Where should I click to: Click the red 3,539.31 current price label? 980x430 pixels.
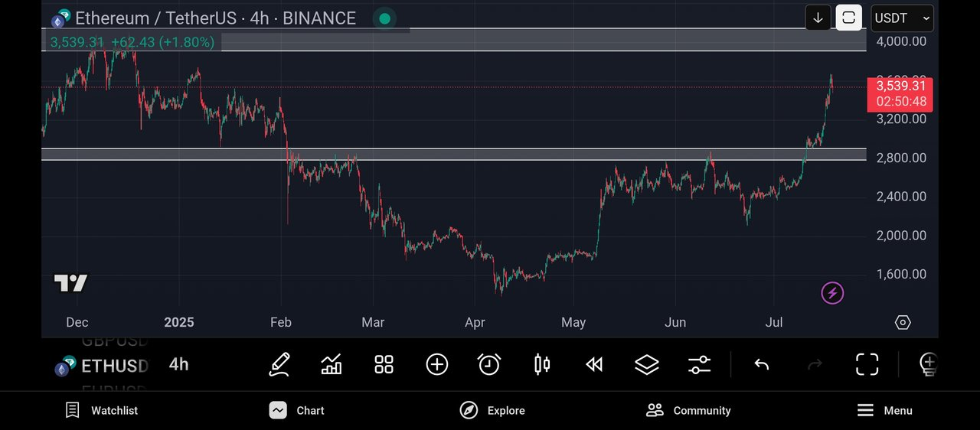pyautogui.click(x=900, y=94)
